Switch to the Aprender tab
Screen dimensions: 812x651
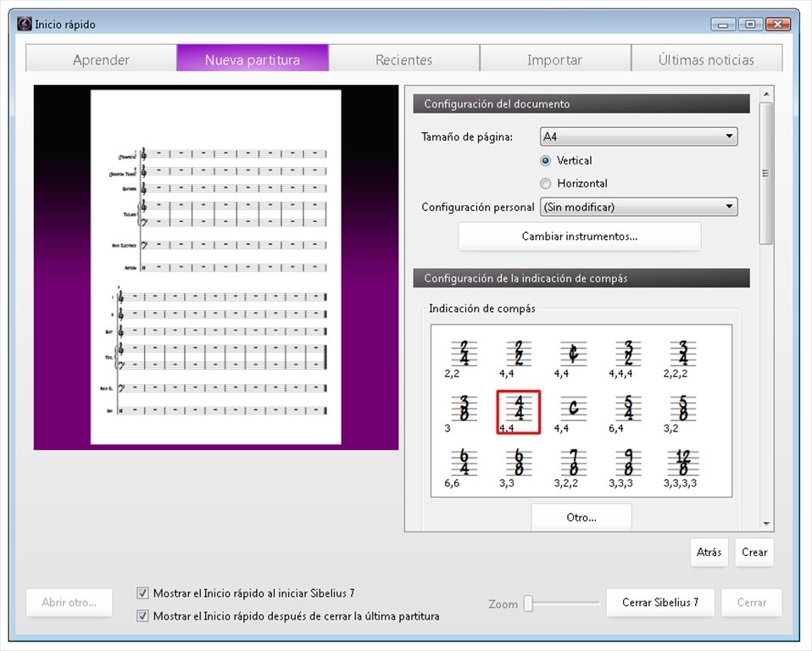101,58
